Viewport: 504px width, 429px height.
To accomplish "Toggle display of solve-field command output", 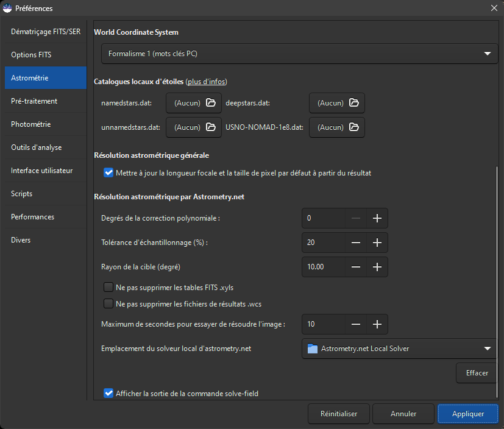I will coord(109,394).
